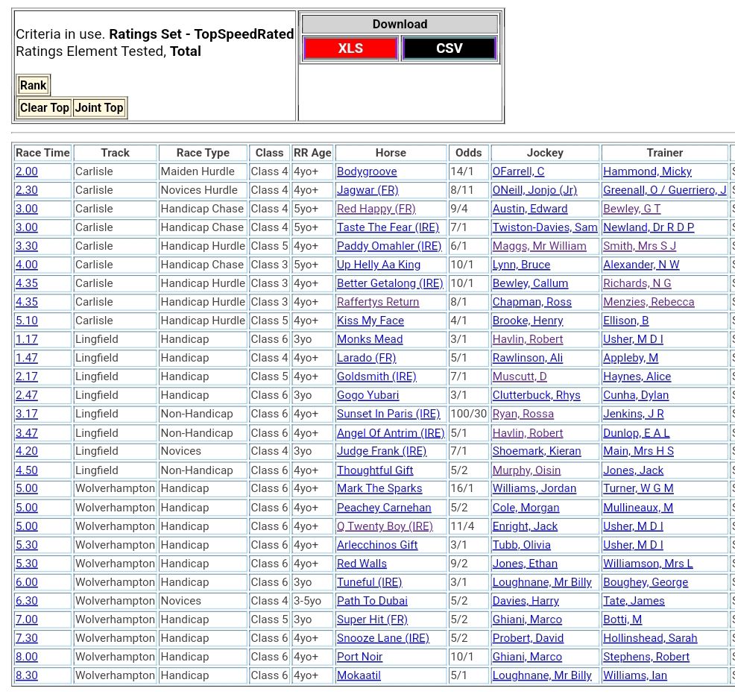View jockey Twiston-Davies, Sam
Viewport: 735px width, 700px height.
tap(544, 227)
